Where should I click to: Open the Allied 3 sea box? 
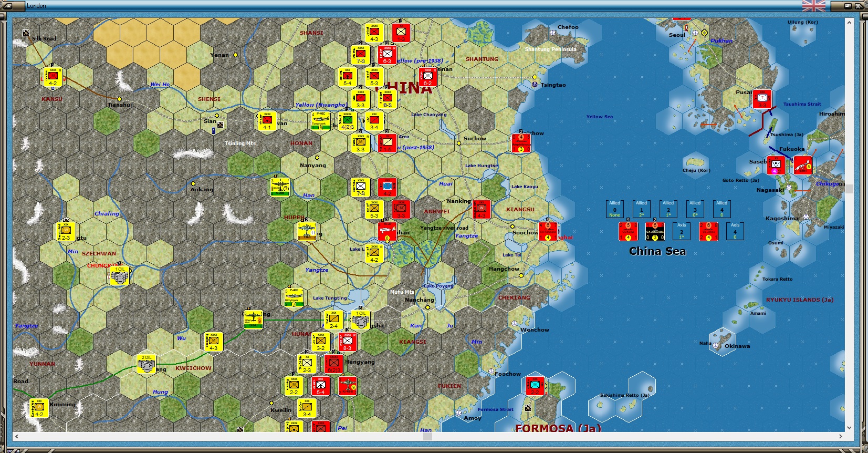pos(695,209)
